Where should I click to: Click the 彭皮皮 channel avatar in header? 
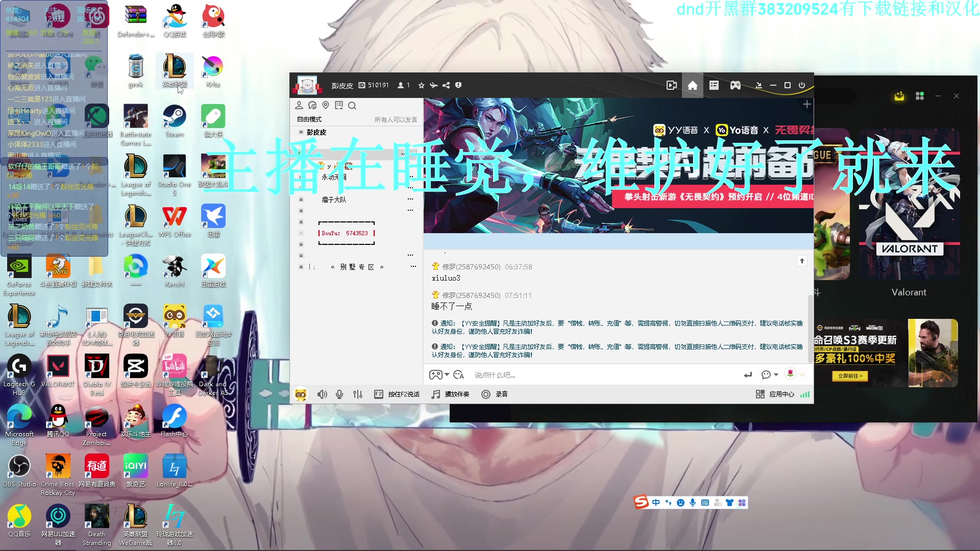(307, 85)
